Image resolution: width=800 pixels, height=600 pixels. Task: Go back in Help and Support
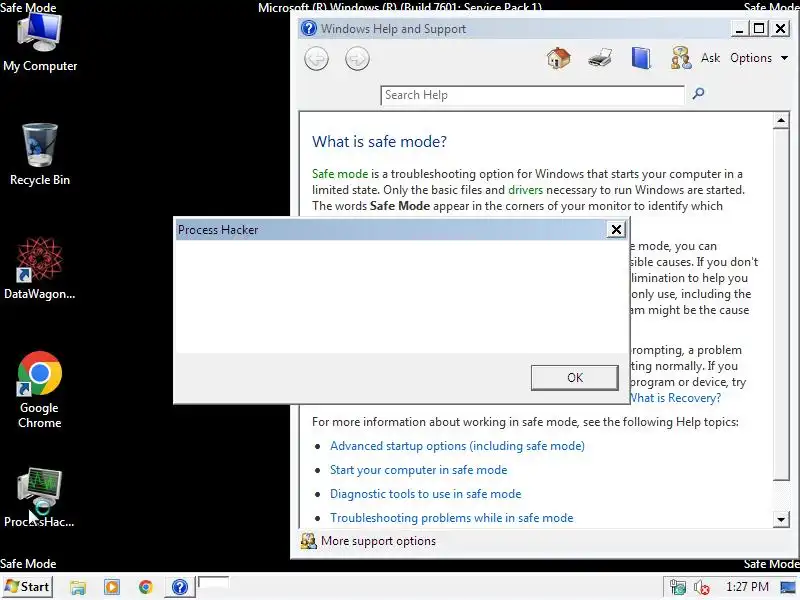tap(316, 59)
